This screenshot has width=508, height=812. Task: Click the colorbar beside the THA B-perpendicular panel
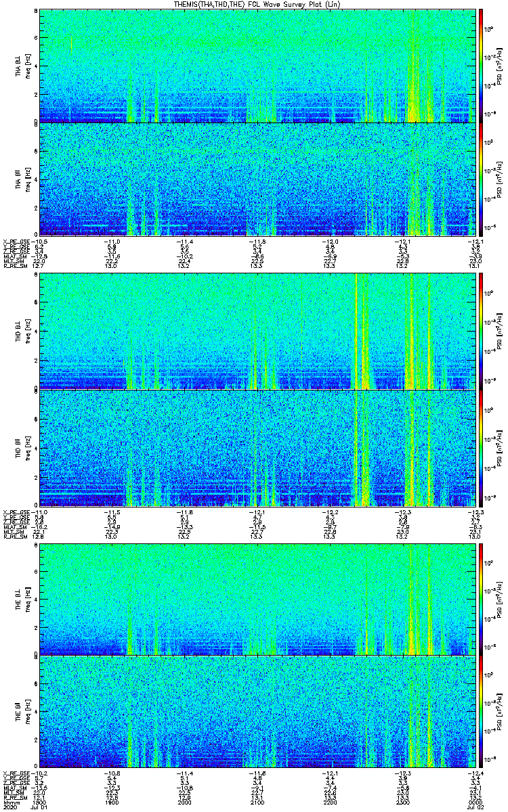point(482,66)
